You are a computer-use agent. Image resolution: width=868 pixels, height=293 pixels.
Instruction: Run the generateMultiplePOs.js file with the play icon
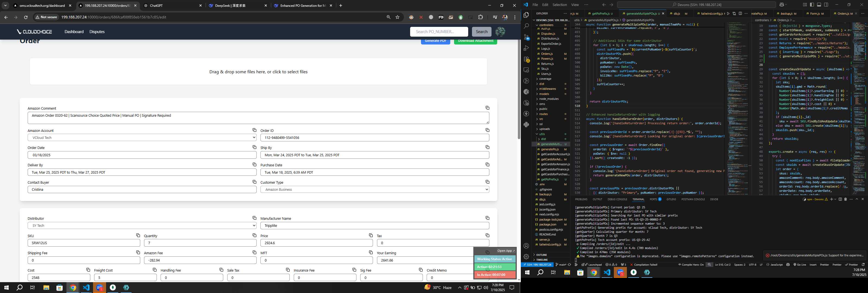[x=728, y=14]
